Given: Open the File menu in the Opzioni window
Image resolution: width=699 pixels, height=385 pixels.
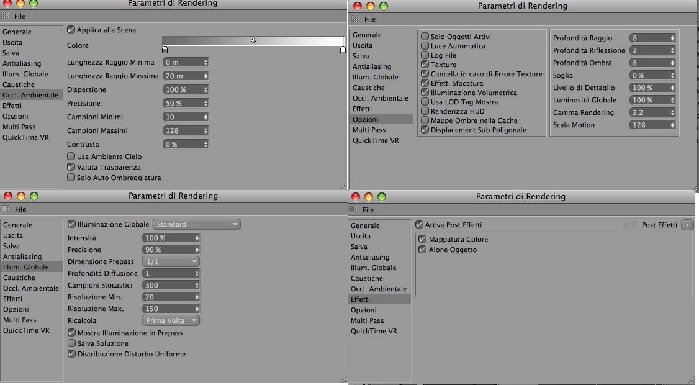Looking at the screenshot, I should coord(370,20).
